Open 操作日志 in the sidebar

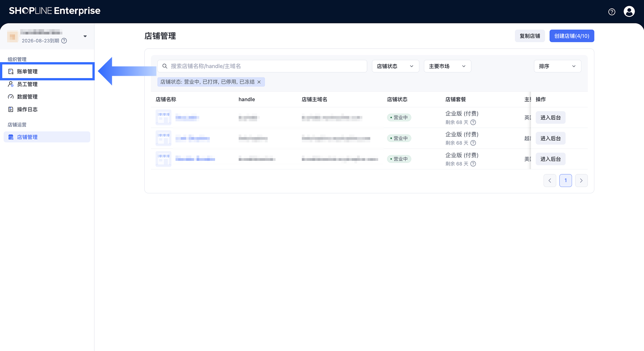point(47,110)
